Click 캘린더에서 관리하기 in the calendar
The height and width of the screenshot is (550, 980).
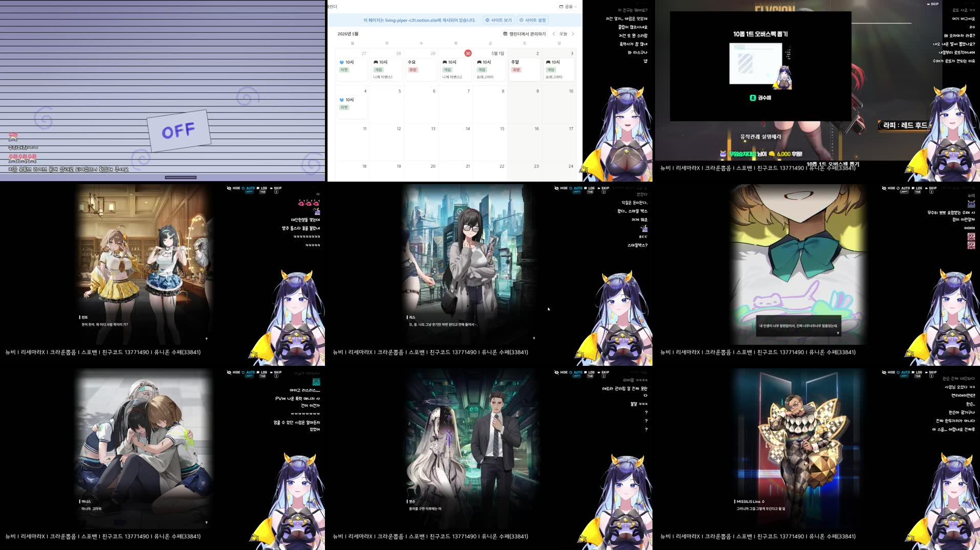click(x=525, y=34)
